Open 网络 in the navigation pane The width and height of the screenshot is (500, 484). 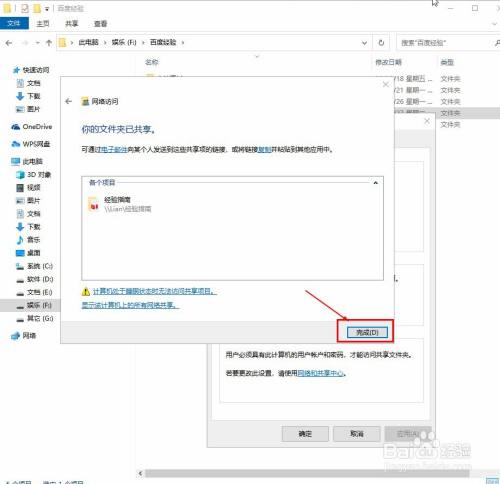coord(23,336)
